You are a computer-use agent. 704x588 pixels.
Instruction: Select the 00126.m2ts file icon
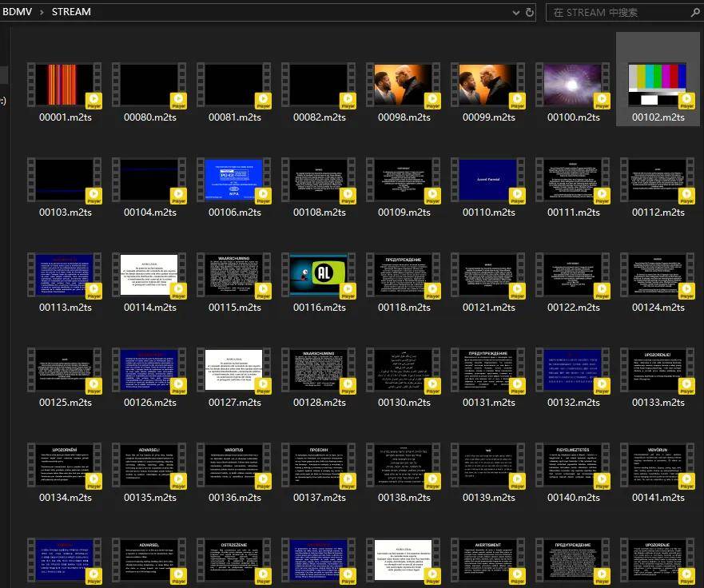click(x=149, y=371)
